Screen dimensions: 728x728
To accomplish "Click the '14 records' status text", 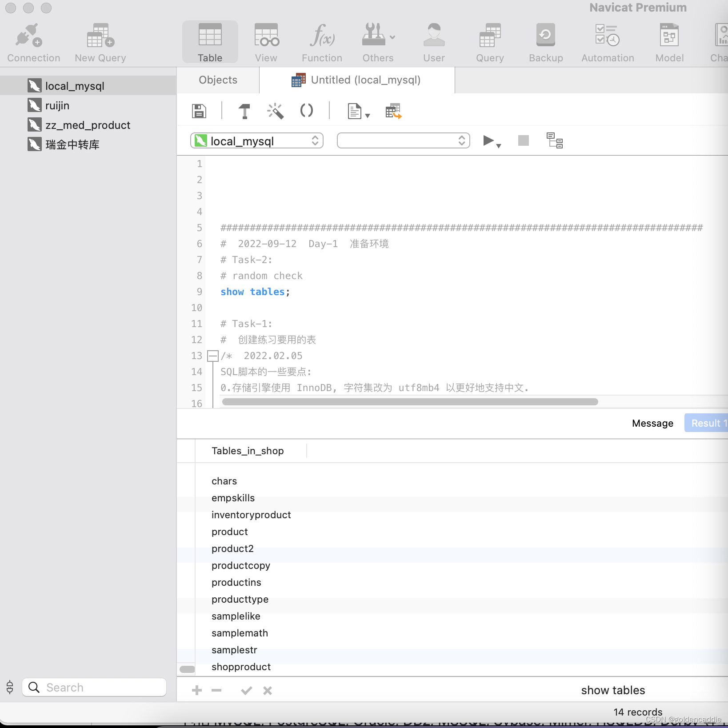I will 638,712.
